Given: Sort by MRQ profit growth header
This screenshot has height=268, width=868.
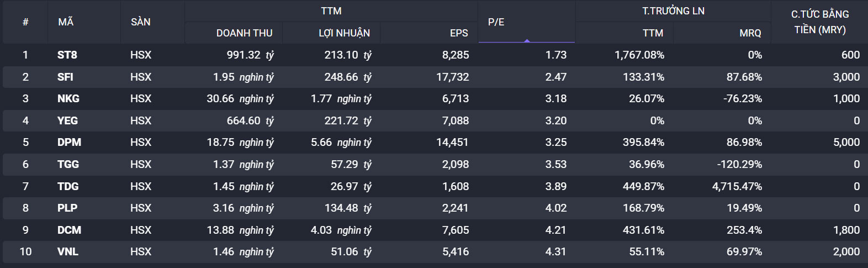Looking at the screenshot, I should point(750,33).
